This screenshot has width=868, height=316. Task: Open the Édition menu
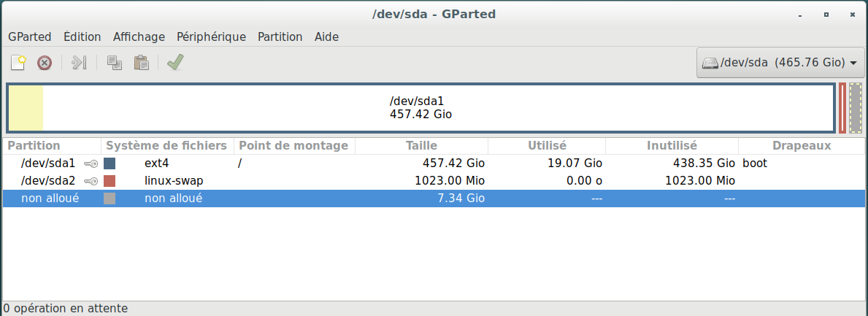(82, 36)
